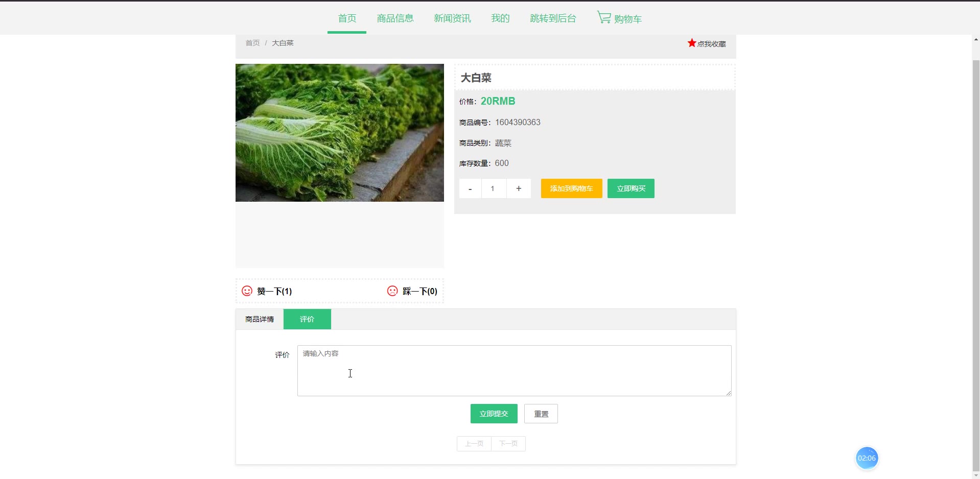Click the quantity input field
Image resolution: width=980 pixels, height=479 pixels.
pos(494,188)
